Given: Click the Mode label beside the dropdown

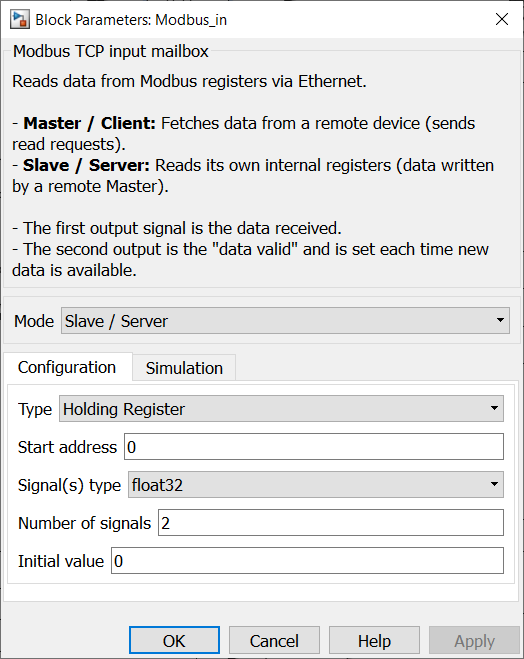Looking at the screenshot, I should coord(34,321).
